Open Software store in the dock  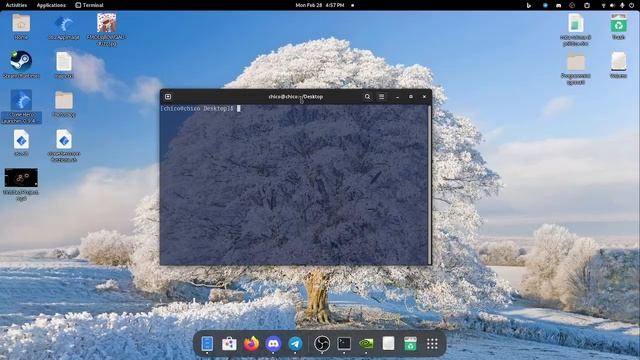[229, 344]
